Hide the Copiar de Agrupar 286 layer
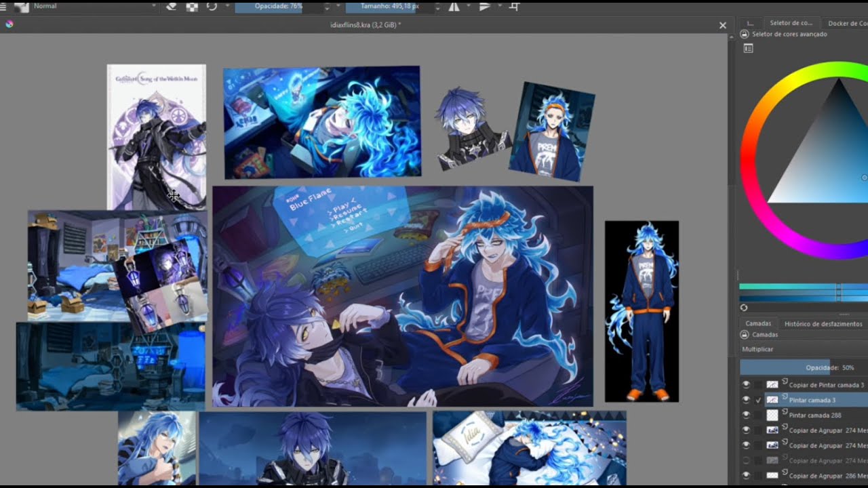 [x=746, y=476]
